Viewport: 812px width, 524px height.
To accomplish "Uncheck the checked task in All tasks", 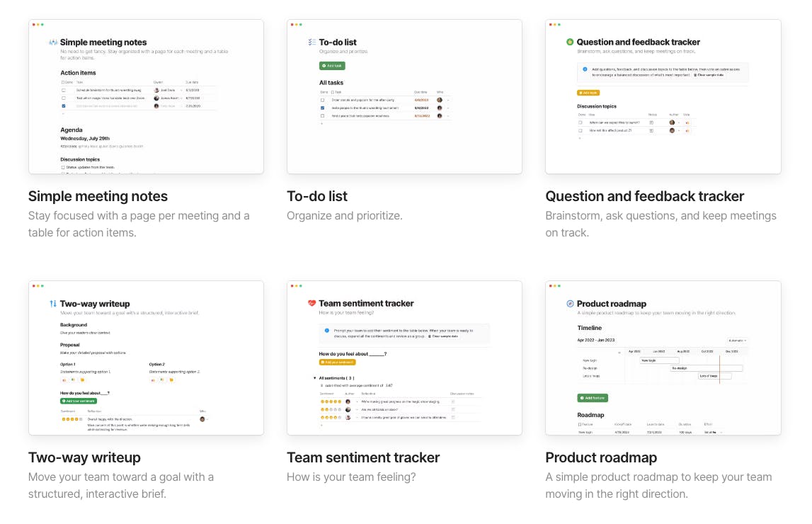I will coord(323,108).
